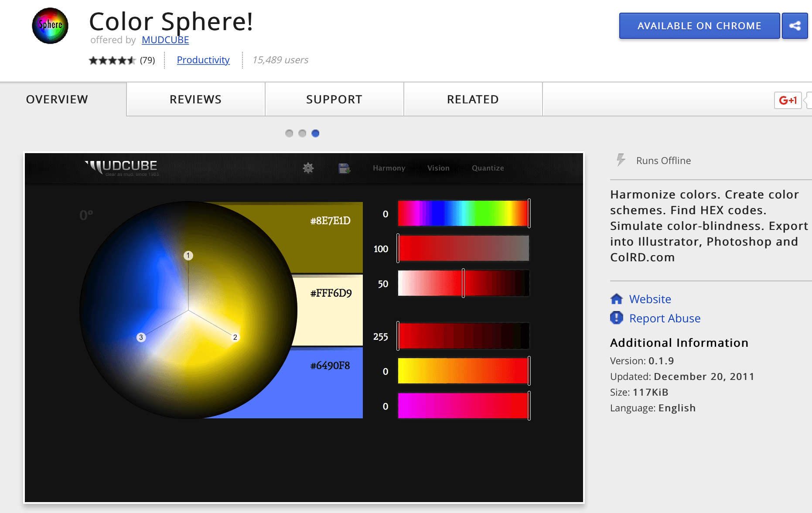Open the MUDCUBE developer link
Viewport: 812px width, 513px height.
(x=165, y=40)
